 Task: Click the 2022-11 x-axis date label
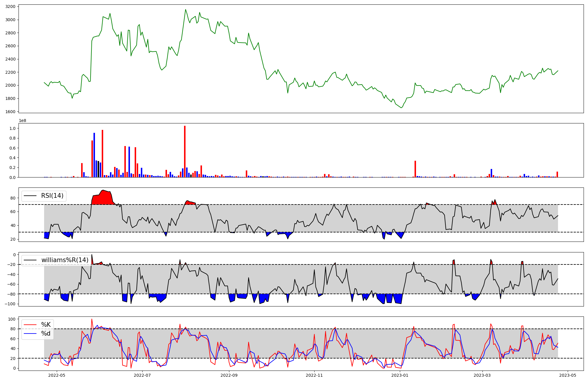pyautogui.click(x=315, y=375)
